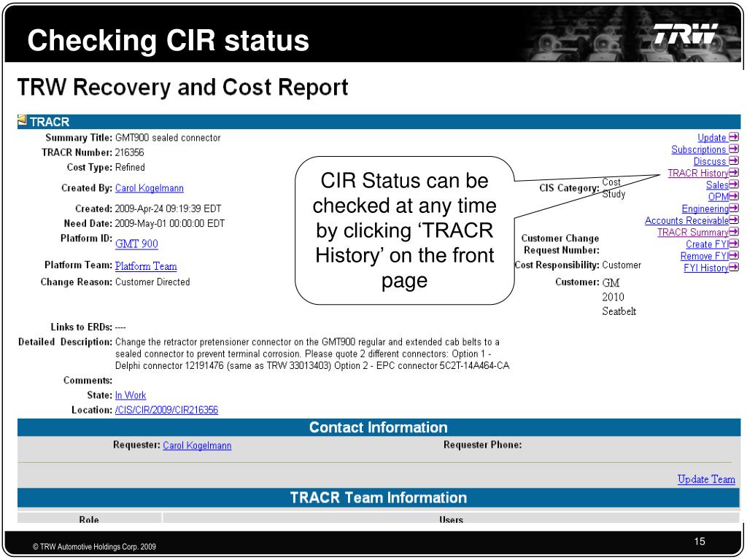Click Need Date 2009-May-01 00:00:00 EDT
The height and width of the screenshot is (560, 747).
(x=169, y=223)
